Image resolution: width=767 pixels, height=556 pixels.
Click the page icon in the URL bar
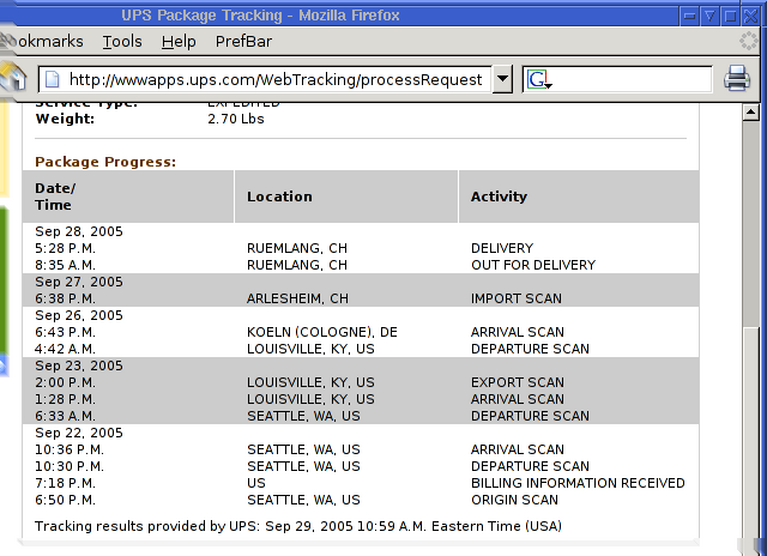click(52, 79)
